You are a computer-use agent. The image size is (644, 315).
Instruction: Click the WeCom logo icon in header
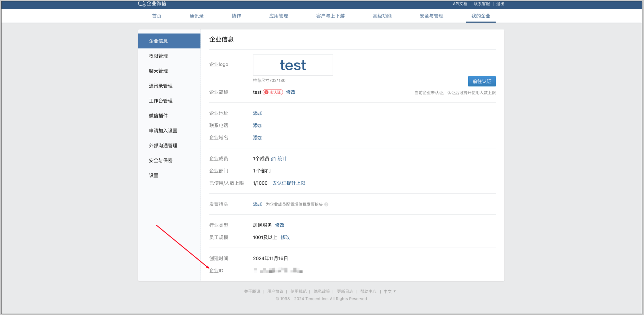point(141,4)
